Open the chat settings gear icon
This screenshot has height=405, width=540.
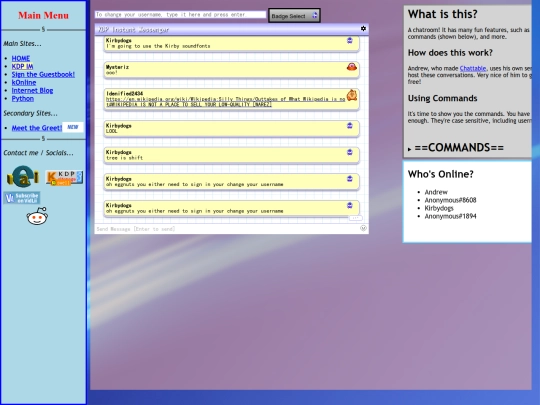point(363,29)
